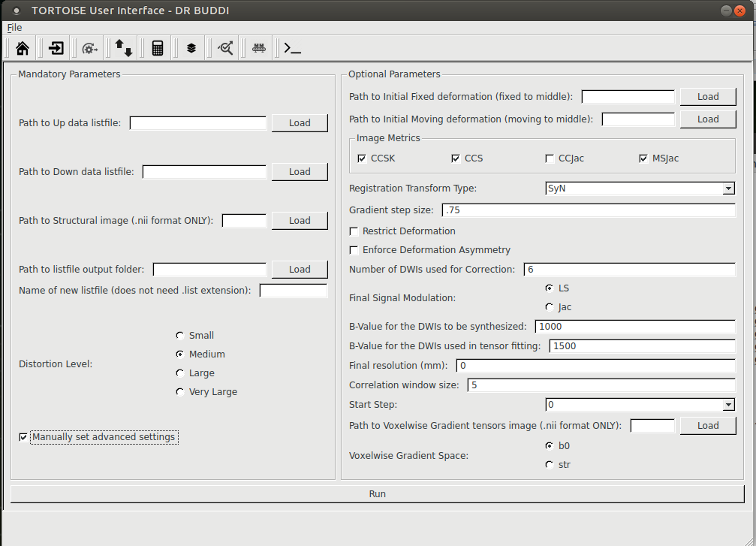Click B-Value for tensor fitting field
This screenshot has height=546, width=756.
642,345
